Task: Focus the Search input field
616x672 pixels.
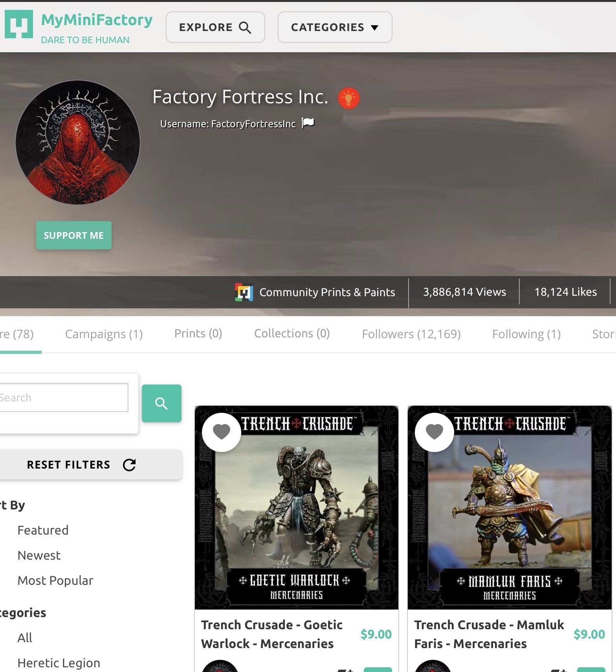Action: tap(64, 397)
